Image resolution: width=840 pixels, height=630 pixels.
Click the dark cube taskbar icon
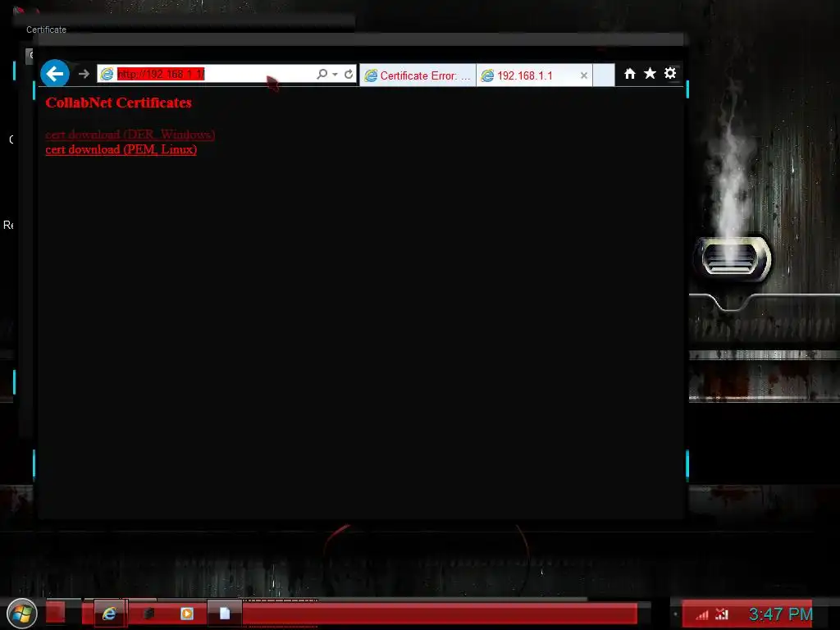pos(149,614)
